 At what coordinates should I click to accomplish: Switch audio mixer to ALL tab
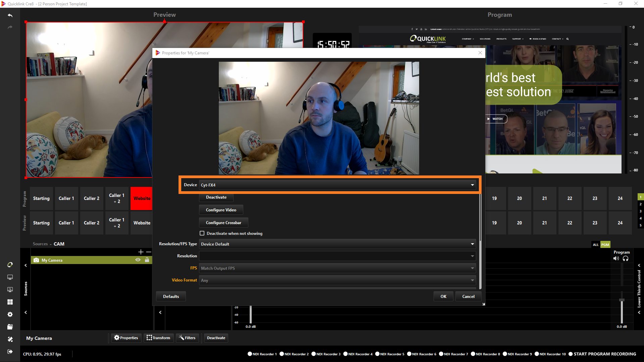(595, 245)
